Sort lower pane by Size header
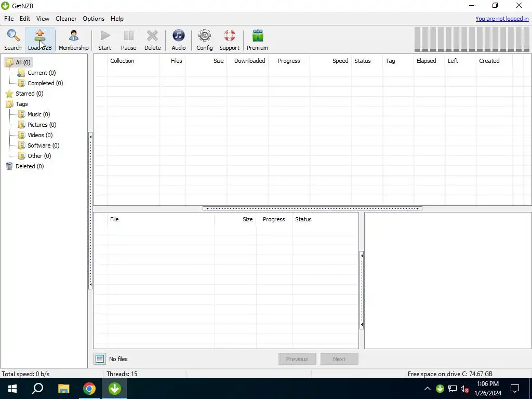The height and width of the screenshot is (399, 532). click(235, 219)
